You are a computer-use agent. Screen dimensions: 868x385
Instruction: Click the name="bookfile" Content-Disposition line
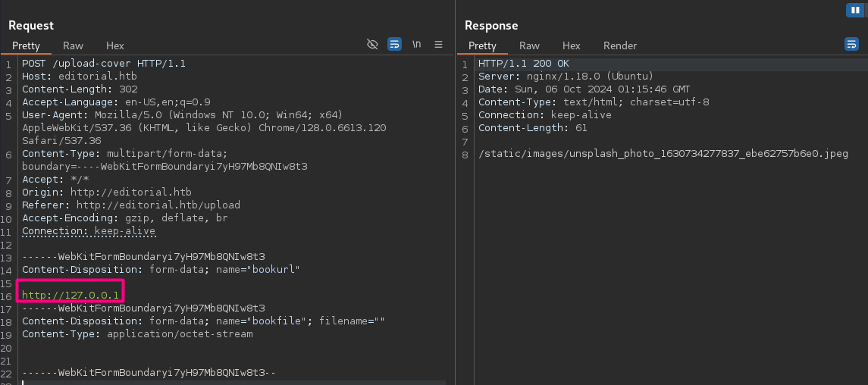(x=203, y=321)
